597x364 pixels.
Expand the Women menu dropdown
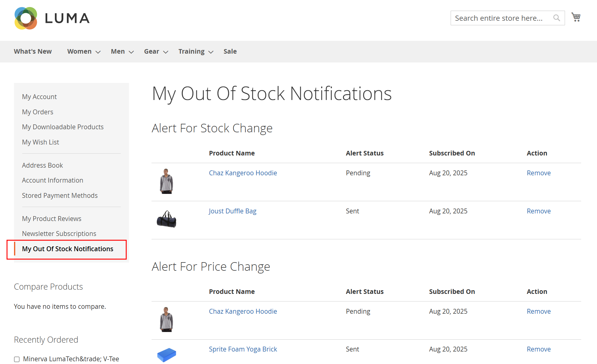pos(98,52)
